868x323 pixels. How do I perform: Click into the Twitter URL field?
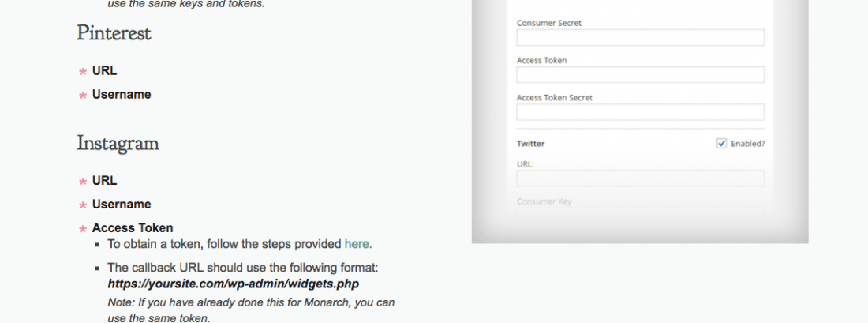coord(641,178)
